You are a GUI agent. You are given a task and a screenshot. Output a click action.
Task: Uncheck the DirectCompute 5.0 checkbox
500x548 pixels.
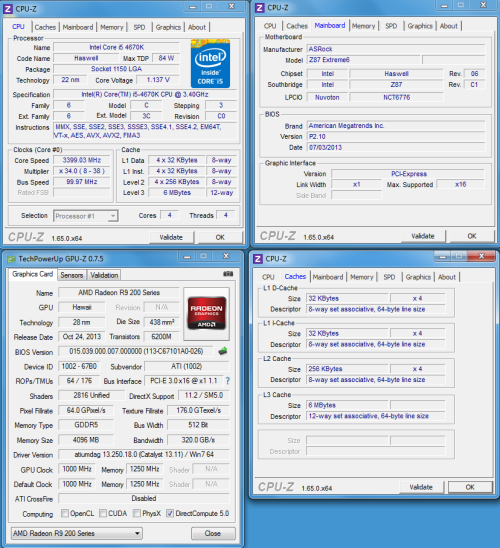tap(170, 513)
